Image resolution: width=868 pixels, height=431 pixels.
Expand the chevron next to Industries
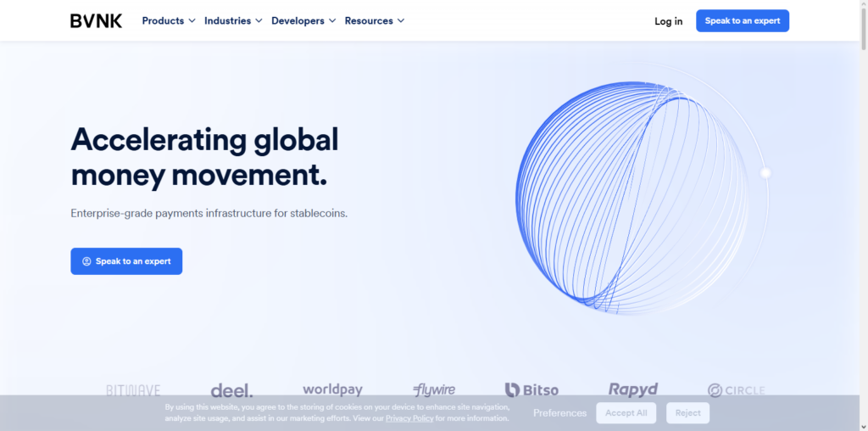[x=258, y=20]
